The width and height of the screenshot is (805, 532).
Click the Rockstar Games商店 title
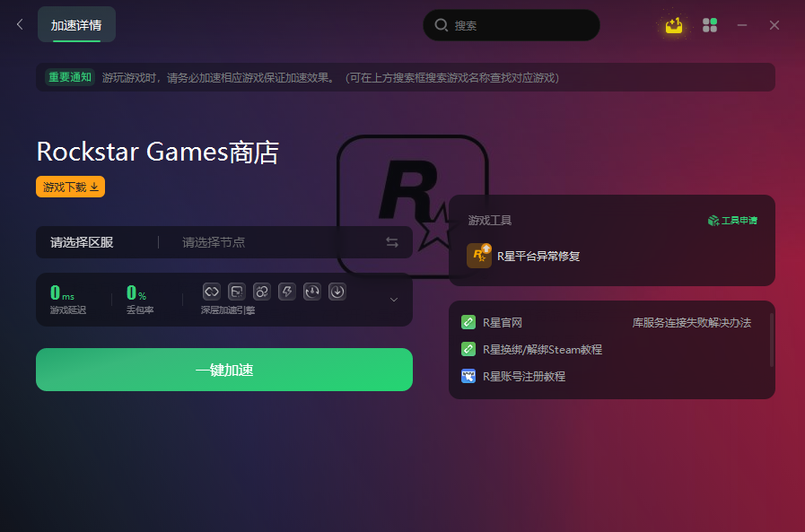pos(158,152)
